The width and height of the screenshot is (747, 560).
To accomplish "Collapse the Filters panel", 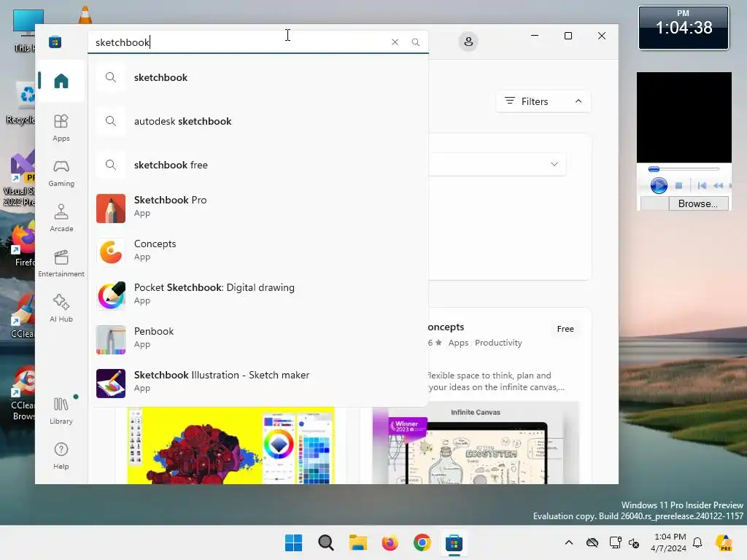I will click(x=543, y=101).
